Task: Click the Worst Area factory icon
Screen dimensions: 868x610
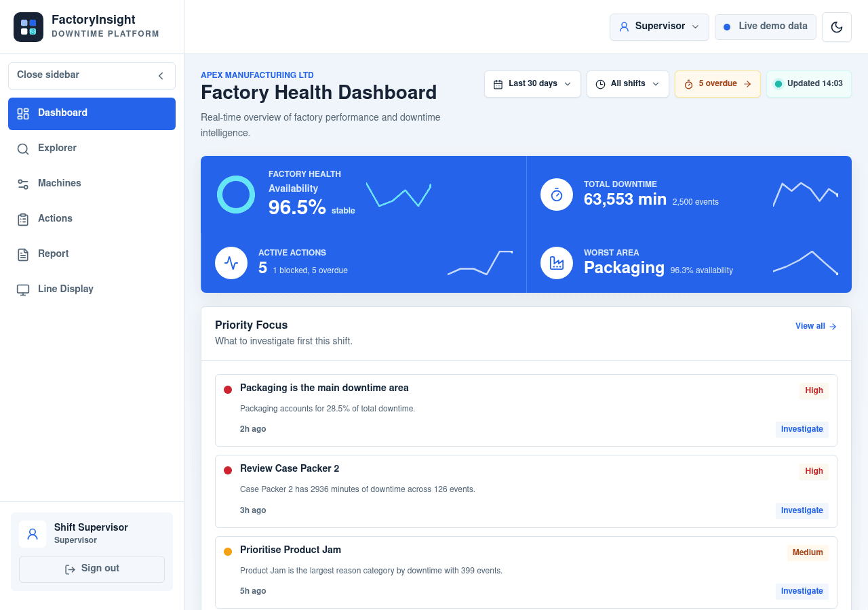Action: [x=557, y=263]
